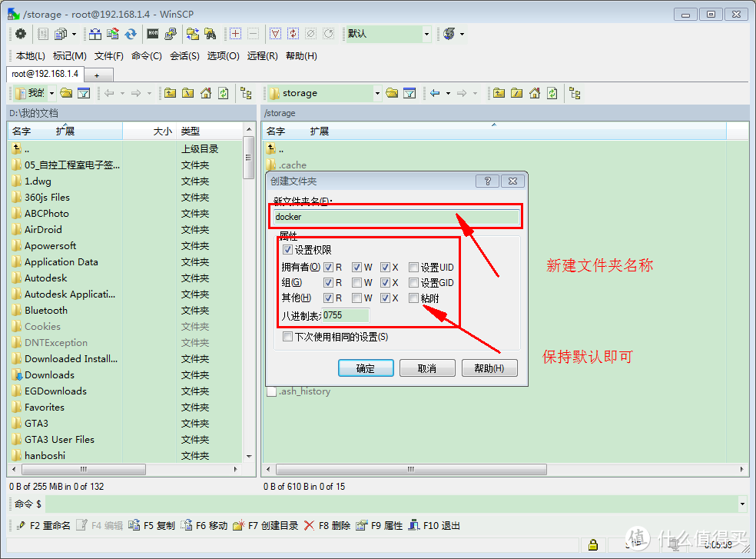Open local directory folder icon

[x=66, y=93]
